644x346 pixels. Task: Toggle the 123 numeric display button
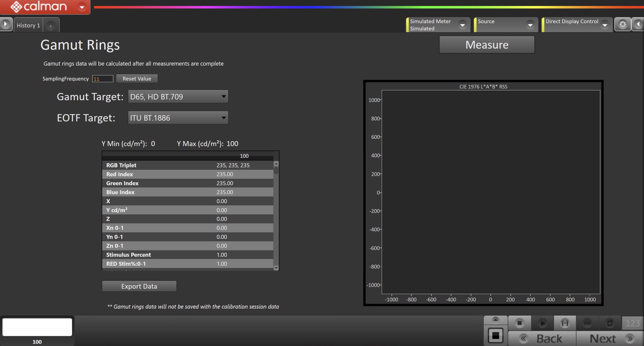(x=632, y=323)
